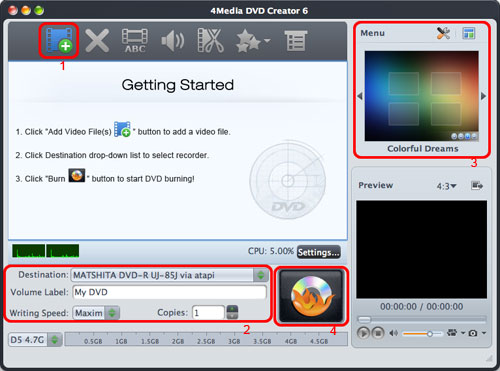Viewport: 500px width, 371px height.
Task: Expand the arrow next to preview mode icon
Action: (x=463, y=333)
